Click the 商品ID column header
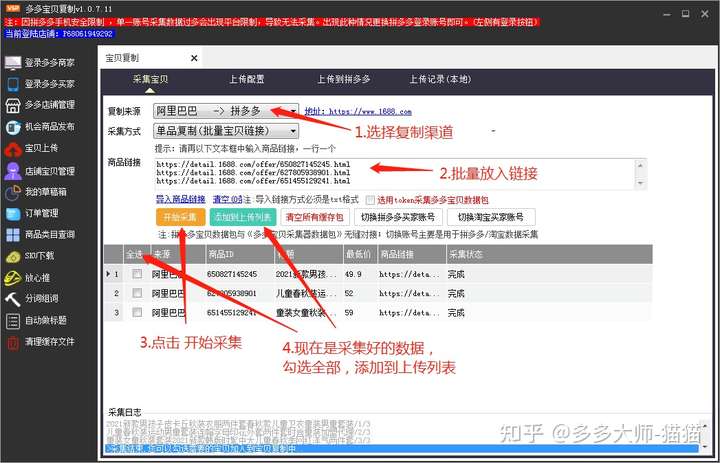The height and width of the screenshot is (463, 720). point(240,254)
